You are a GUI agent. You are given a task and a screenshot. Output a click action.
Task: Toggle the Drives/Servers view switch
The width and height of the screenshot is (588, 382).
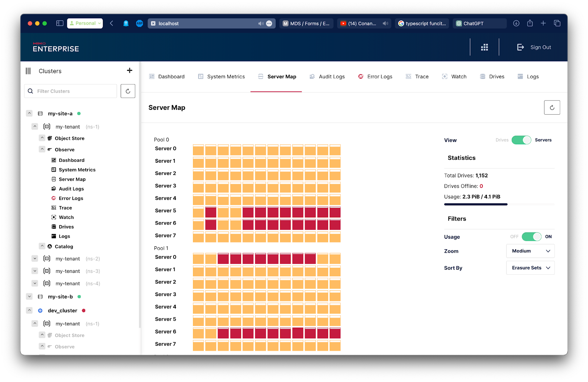click(x=521, y=140)
